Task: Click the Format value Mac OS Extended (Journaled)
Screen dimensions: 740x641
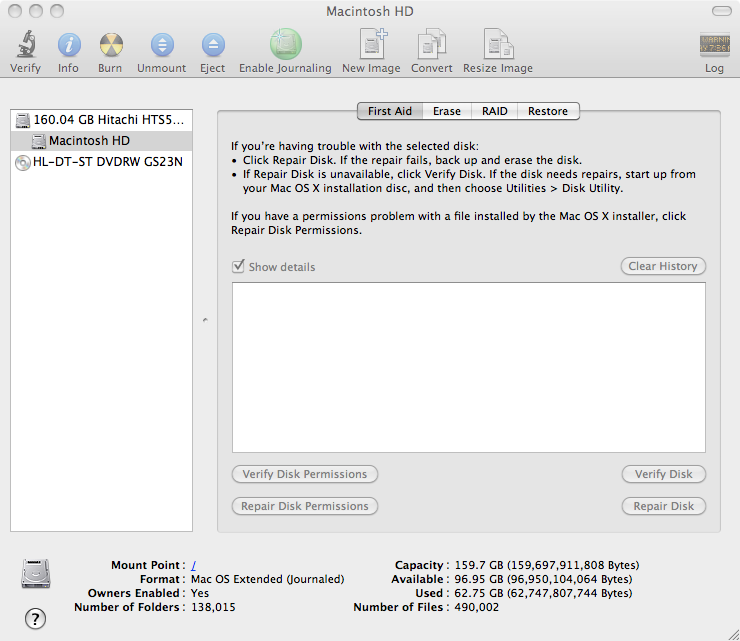Action: [x=268, y=579]
